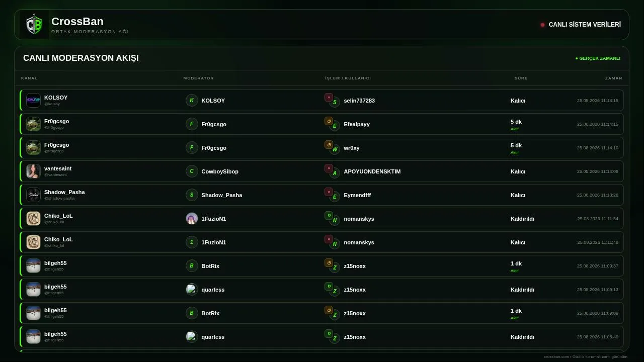Click the ZAMAN column header

point(614,78)
